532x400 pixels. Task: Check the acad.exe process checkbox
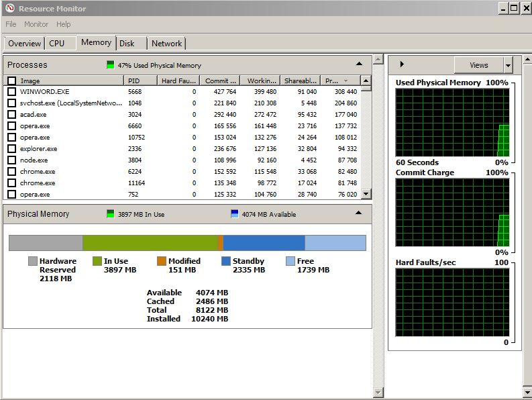point(12,115)
